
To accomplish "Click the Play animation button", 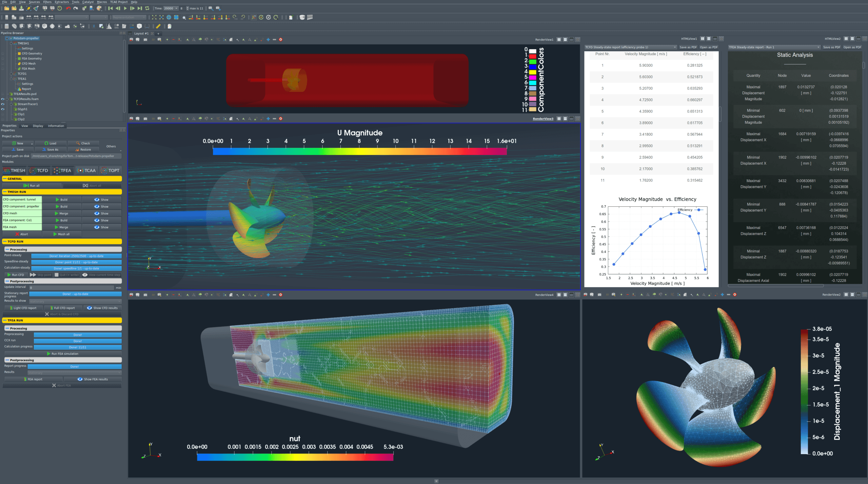I will (x=125, y=8).
